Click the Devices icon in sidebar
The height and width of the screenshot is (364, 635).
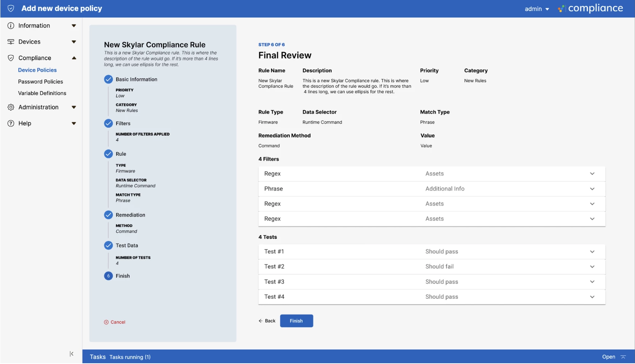click(11, 42)
